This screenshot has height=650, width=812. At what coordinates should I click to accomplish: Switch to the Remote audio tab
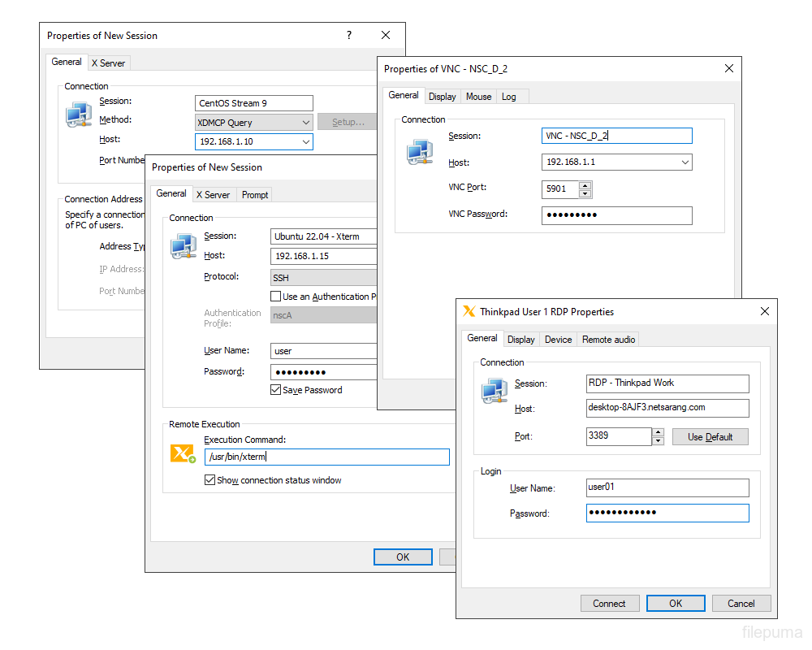pos(608,339)
